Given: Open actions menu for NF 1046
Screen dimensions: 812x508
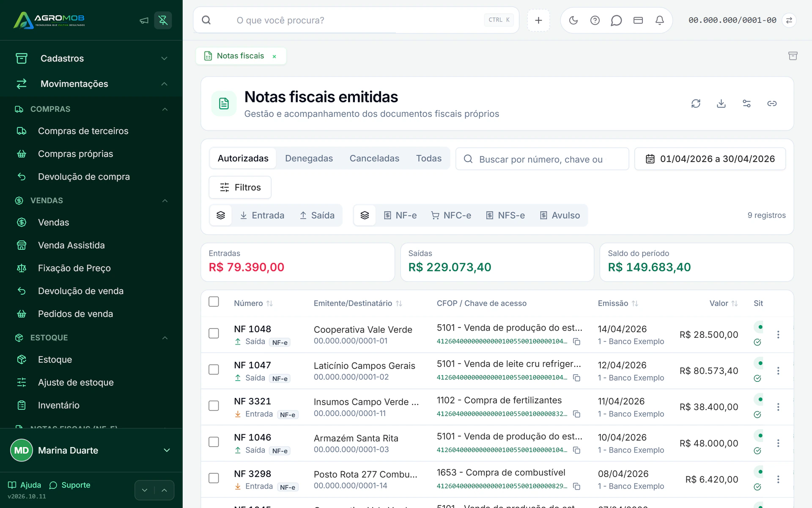Looking at the screenshot, I should point(778,443).
